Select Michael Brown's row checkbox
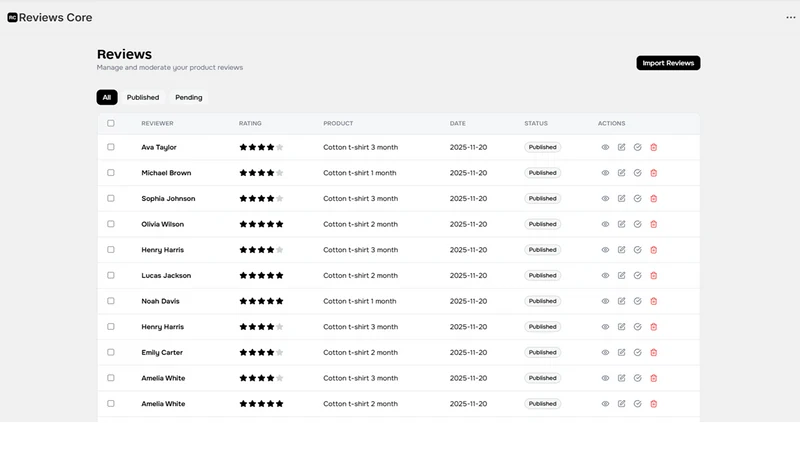Screen dimensions: 800x450 pyautogui.click(x=111, y=172)
